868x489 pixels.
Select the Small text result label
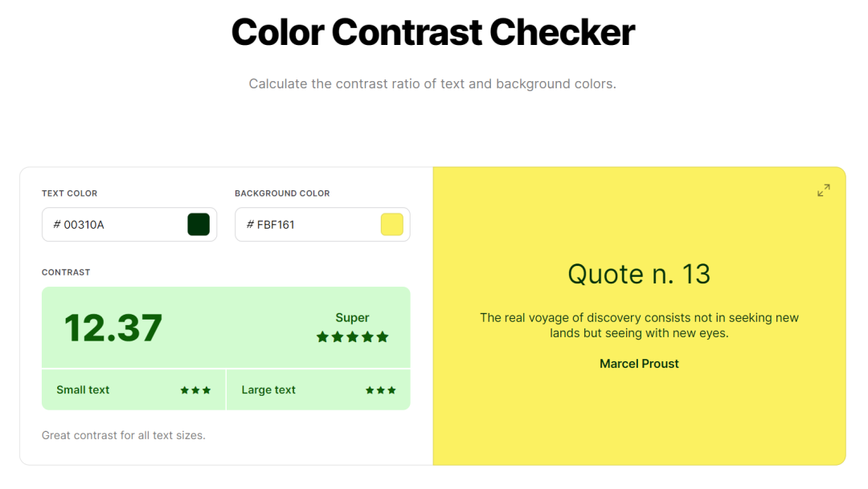coord(83,390)
